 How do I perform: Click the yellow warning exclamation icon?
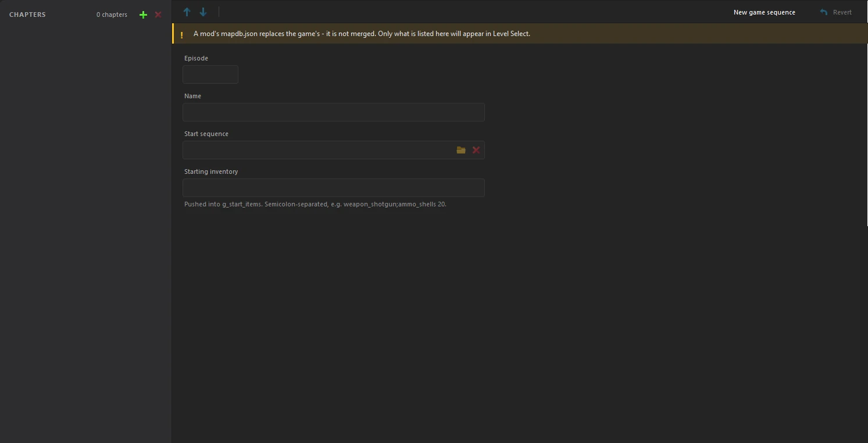click(x=181, y=34)
